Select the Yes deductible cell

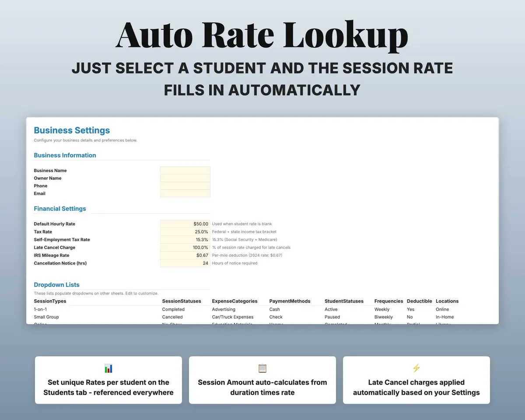pyautogui.click(x=410, y=309)
